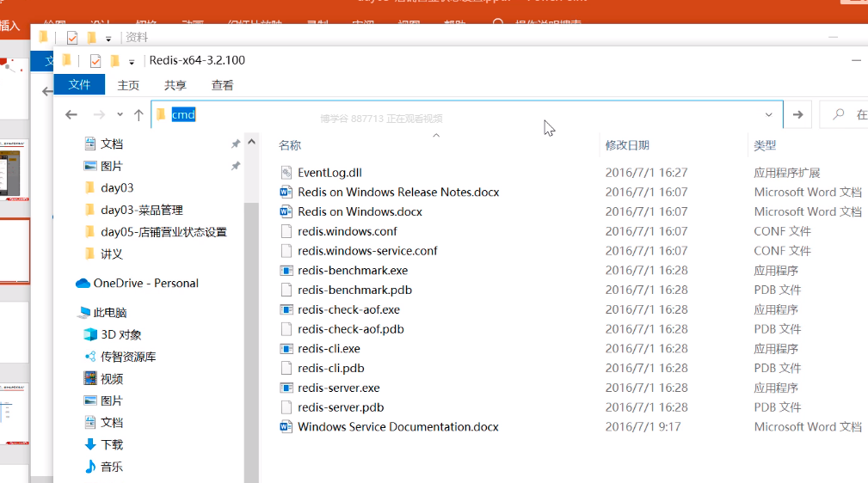
Task: Click the 应用程序扩展 type of EventLog.dll
Action: [x=786, y=173]
